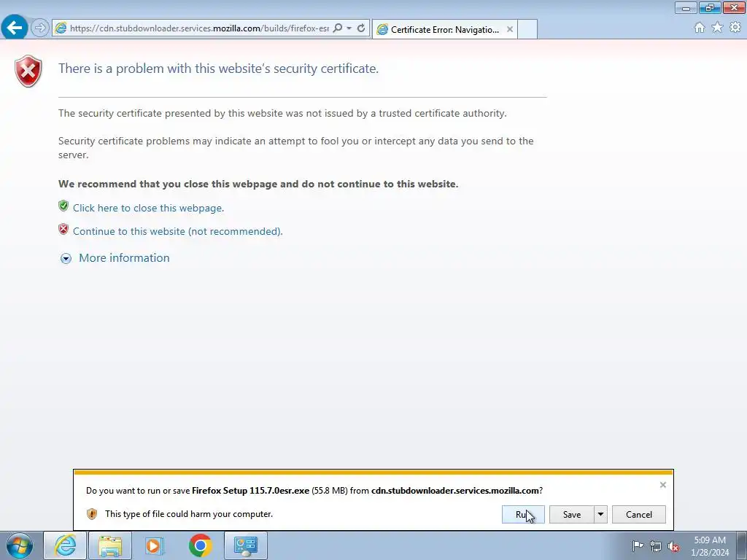The image size is (747, 560).
Task: Refresh the page with the reload icon
Action: coord(361,28)
